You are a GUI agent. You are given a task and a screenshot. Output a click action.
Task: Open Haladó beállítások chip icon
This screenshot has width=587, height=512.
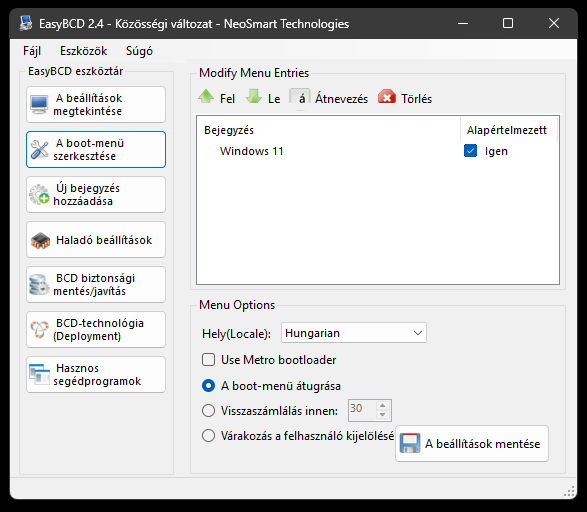[x=40, y=240]
